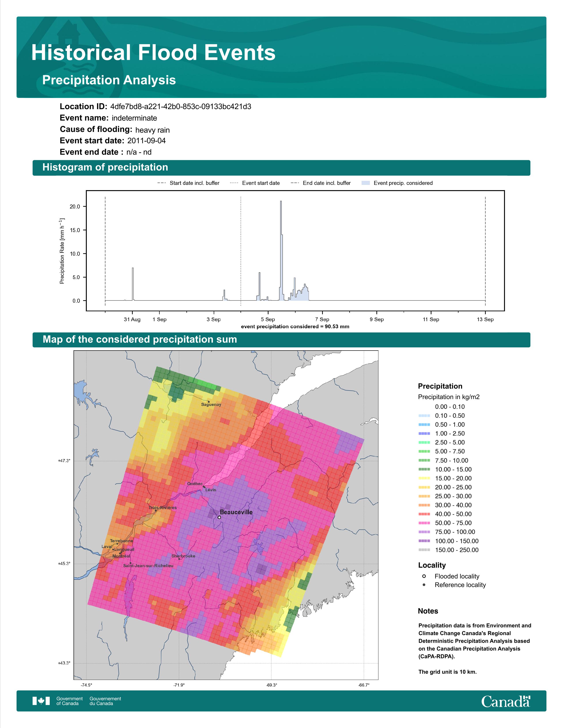Click the +47.3° latitude label
The width and height of the screenshot is (563, 728).
coord(64,461)
